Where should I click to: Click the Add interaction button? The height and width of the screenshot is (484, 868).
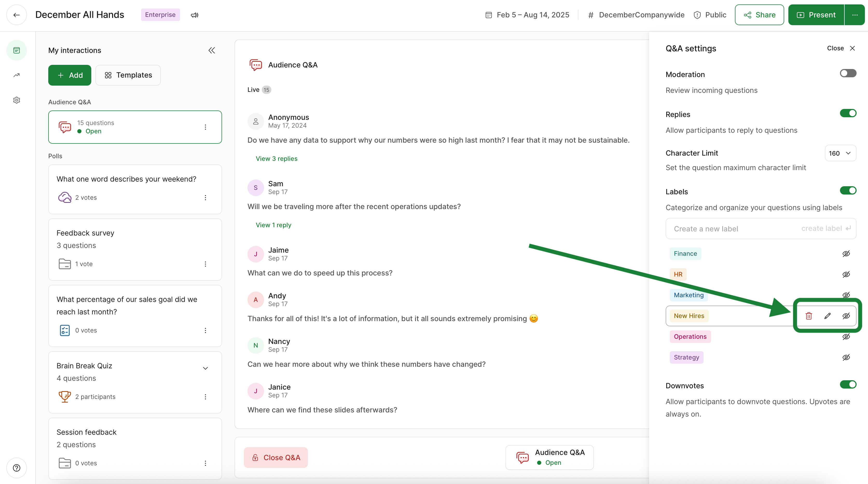(x=70, y=75)
